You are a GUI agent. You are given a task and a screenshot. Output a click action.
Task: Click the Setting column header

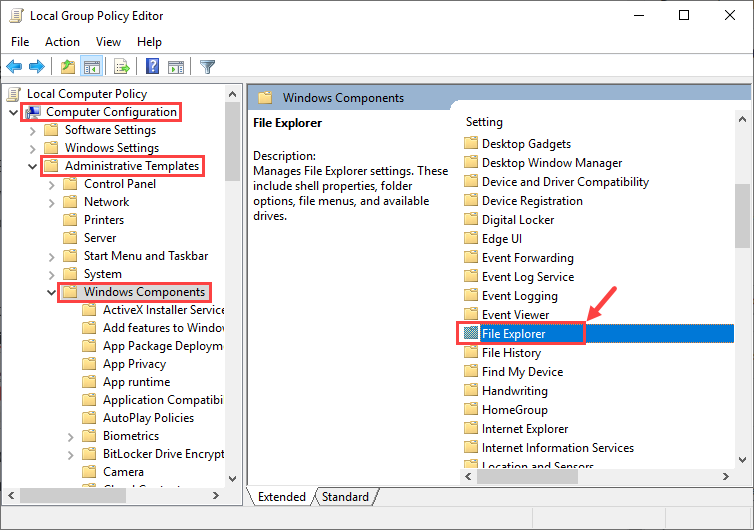pos(485,122)
